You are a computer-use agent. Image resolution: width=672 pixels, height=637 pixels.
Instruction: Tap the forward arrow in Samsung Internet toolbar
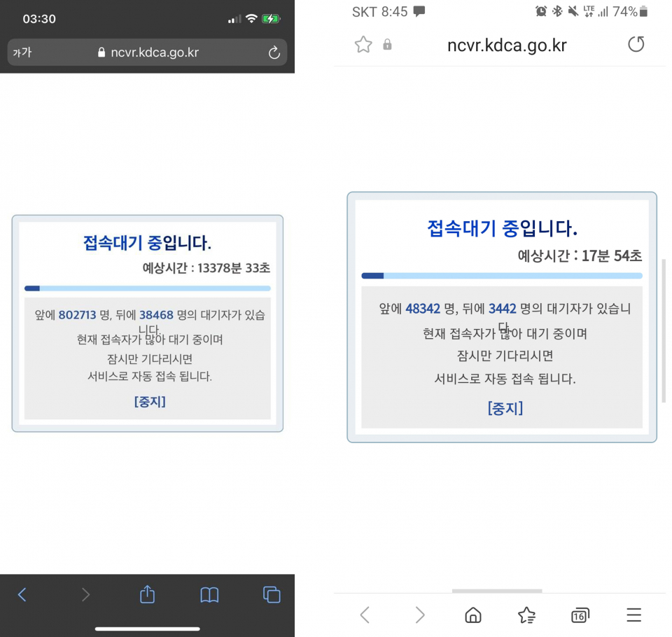(x=419, y=615)
